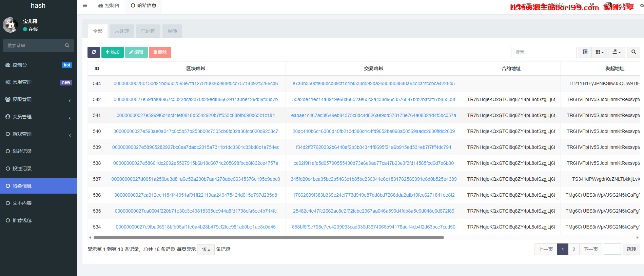The width and height of the screenshot is (644, 276).
Task: Open block hash link in row 544
Action: pos(196,83)
